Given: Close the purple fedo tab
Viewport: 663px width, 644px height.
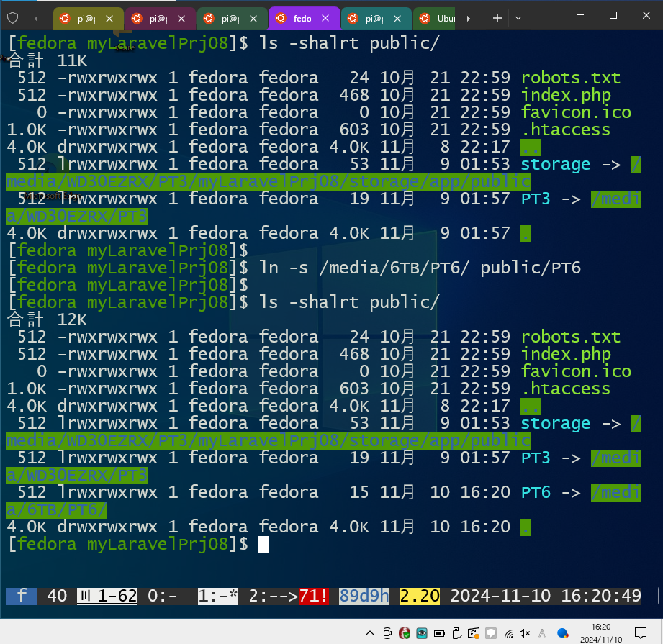Looking at the screenshot, I should [325, 19].
